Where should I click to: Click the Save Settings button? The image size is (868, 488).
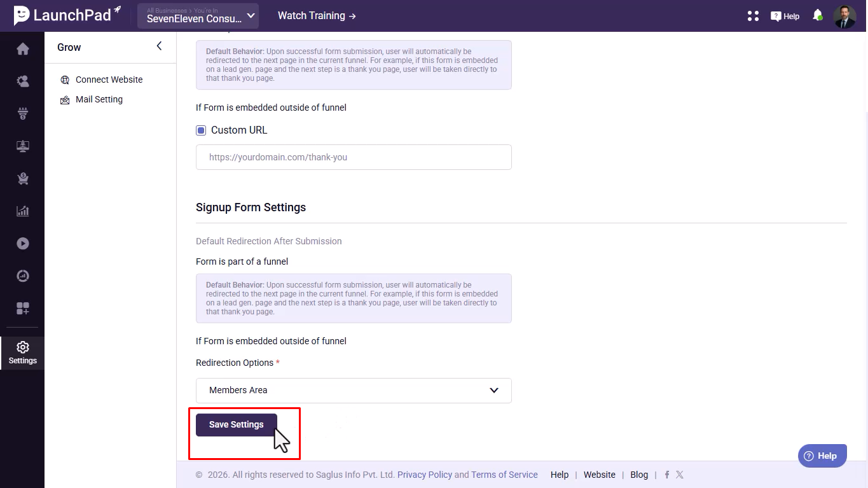(x=236, y=425)
